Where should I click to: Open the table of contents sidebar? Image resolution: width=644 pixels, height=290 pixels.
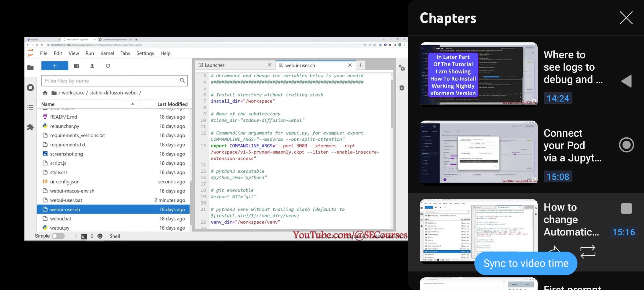(31, 107)
